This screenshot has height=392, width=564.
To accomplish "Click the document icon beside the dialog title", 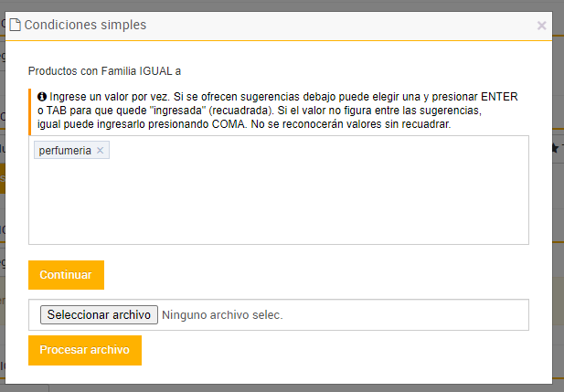I will coord(15,25).
